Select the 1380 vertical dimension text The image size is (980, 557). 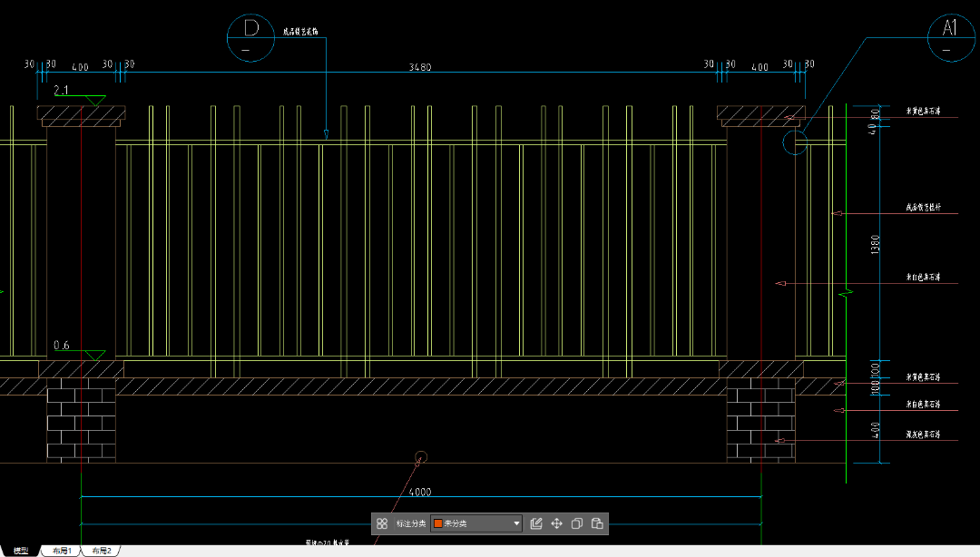[875, 244]
